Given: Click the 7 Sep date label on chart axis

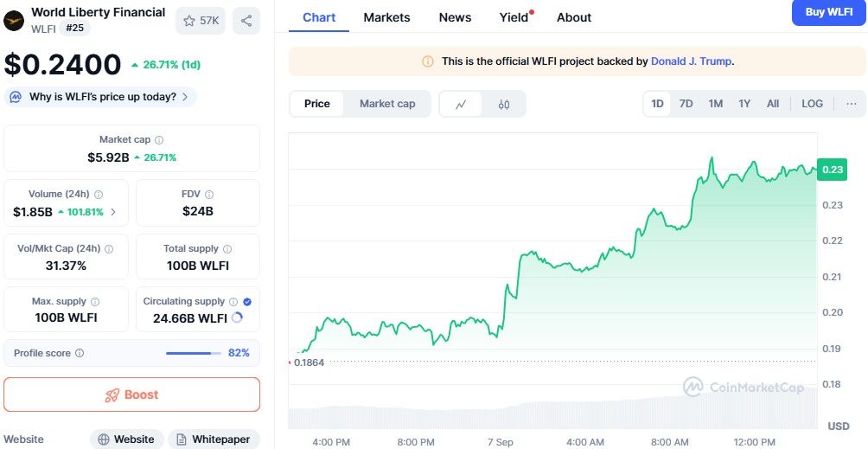Looking at the screenshot, I should click(x=500, y=442).
